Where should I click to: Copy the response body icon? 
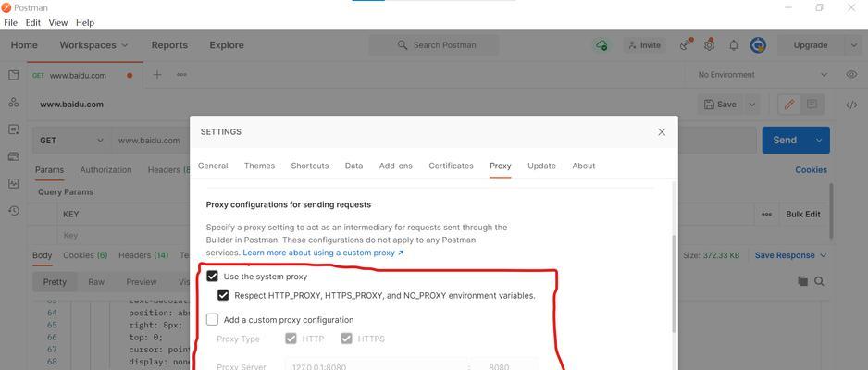tap(802, 281)
